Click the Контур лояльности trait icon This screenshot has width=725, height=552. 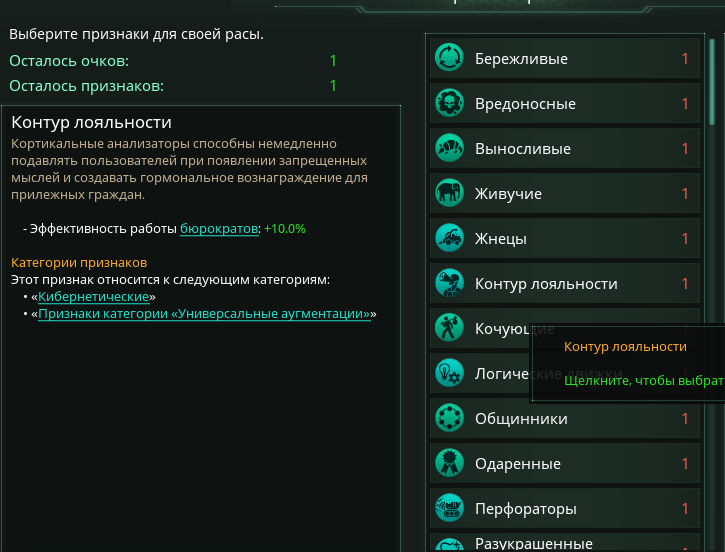tap(449, 283)
